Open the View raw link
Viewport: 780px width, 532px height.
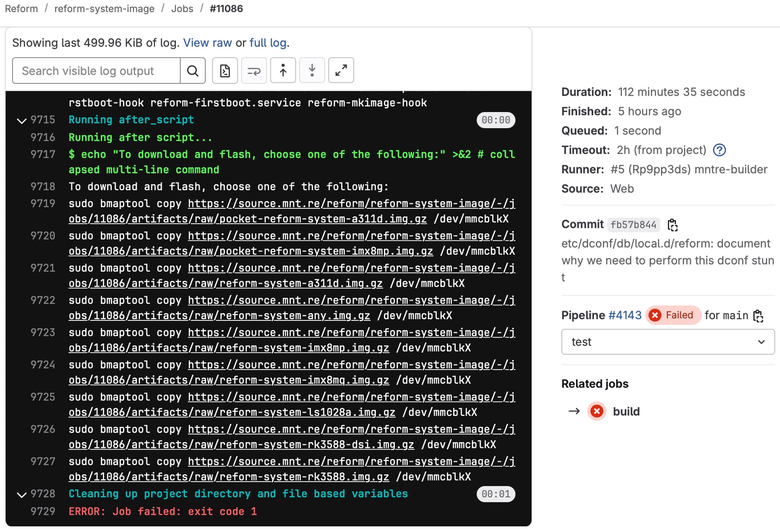pos(208,43)
